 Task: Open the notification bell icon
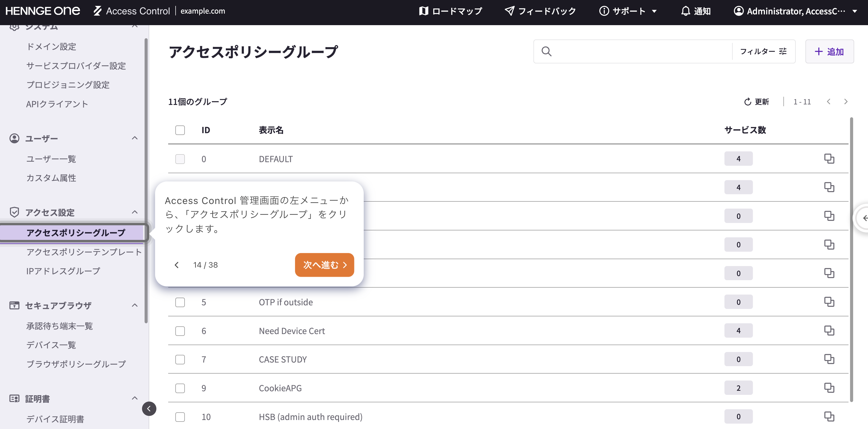[x=686, y=11]
